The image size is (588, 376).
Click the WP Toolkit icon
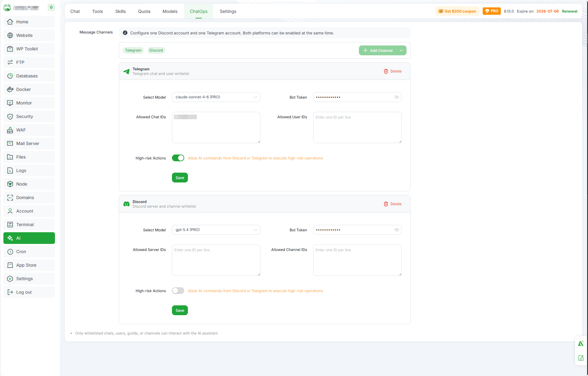click(x=10, y=49)
